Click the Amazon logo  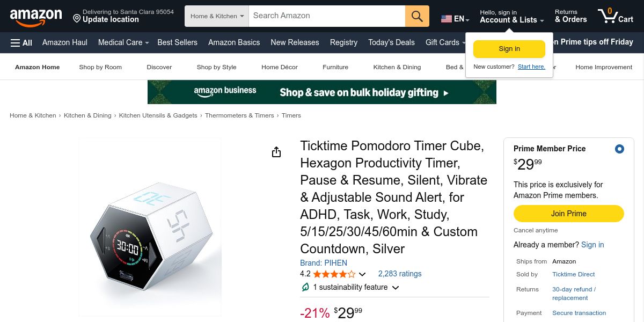pyautogui.click(x=36, y=17)
